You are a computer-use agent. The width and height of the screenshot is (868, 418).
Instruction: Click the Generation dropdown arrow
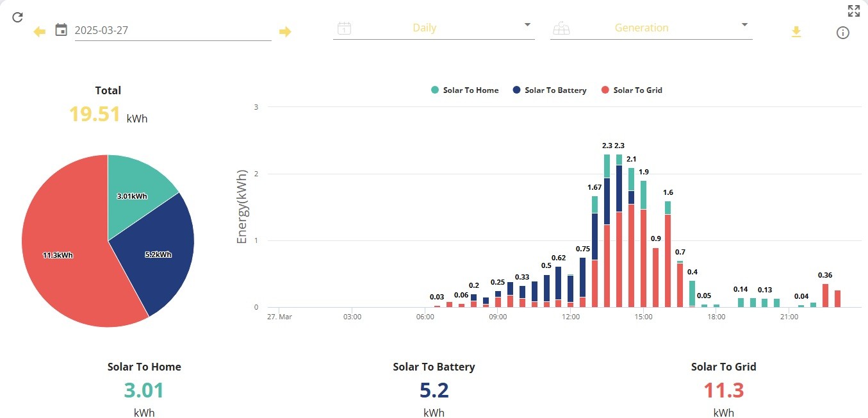click(744, 25)
